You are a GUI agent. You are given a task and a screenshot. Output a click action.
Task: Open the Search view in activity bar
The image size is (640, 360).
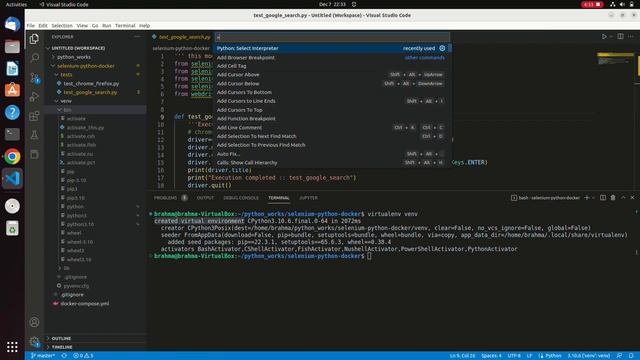35,58
